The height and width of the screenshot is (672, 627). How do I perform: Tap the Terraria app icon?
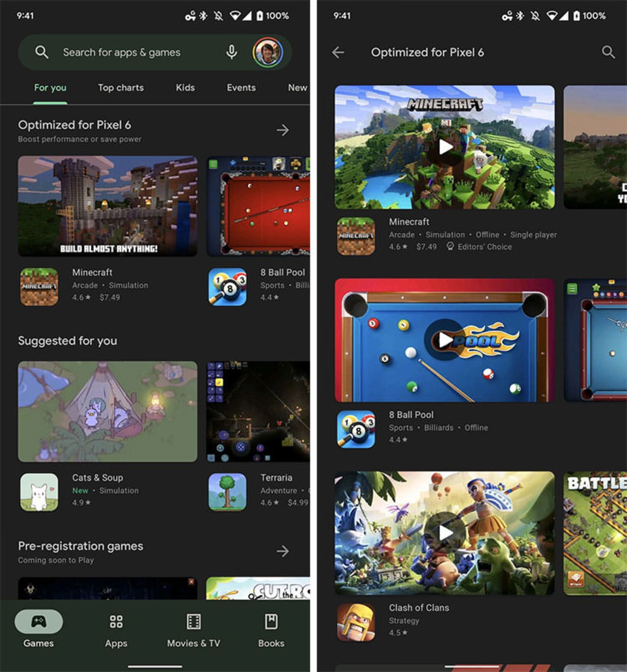click(227, 492)
